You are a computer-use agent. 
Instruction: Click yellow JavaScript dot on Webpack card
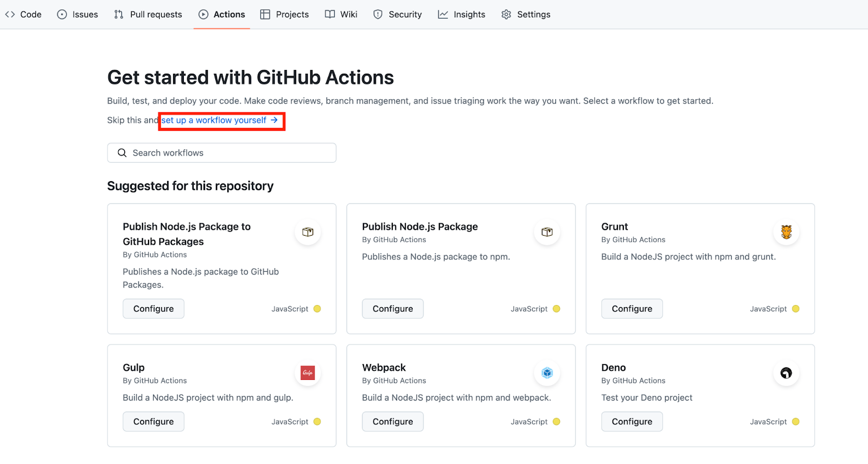(x=557, y=422)
